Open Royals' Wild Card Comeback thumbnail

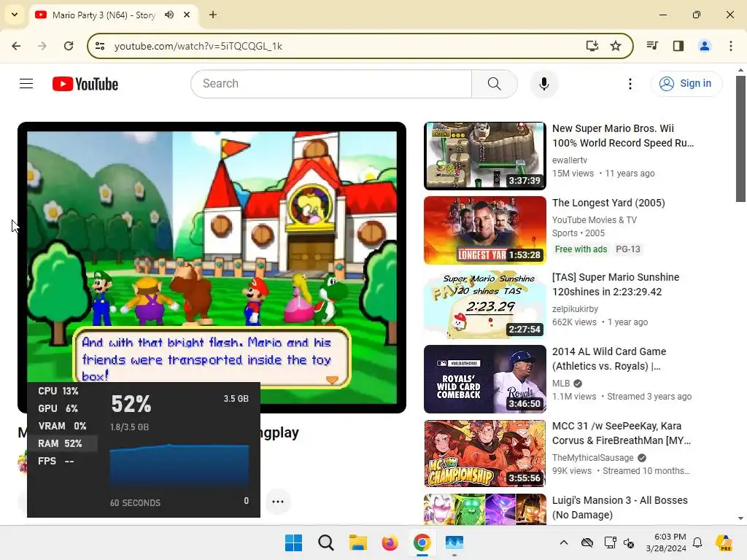click(x=484, y=378)
